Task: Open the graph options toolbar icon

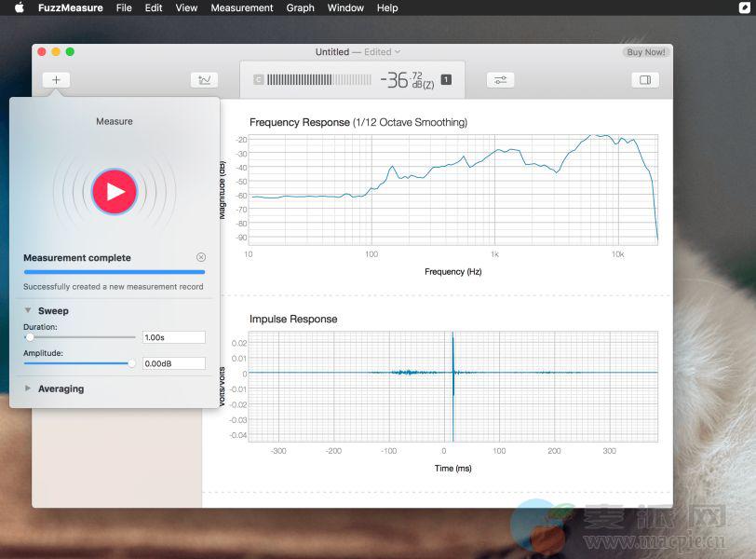Action: (x=203, y=80)
